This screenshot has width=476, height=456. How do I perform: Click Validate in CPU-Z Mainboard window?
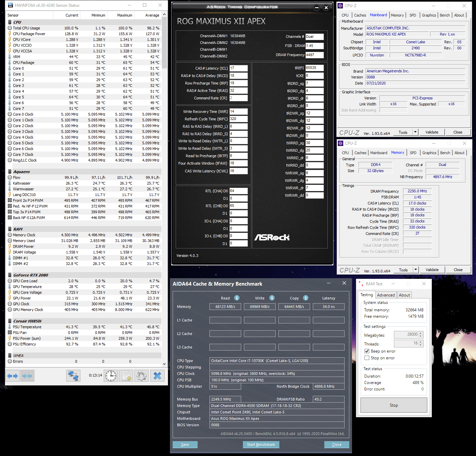[432, 132]
